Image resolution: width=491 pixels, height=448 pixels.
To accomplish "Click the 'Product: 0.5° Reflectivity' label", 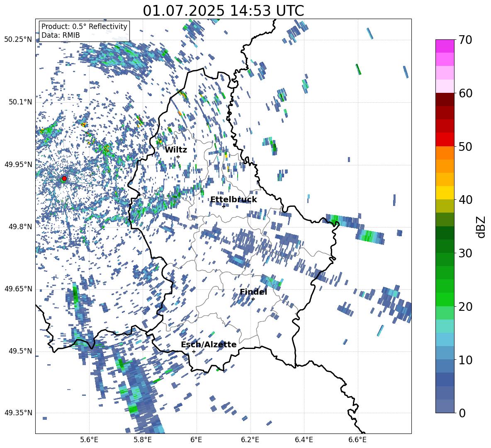I will (84, 27).
